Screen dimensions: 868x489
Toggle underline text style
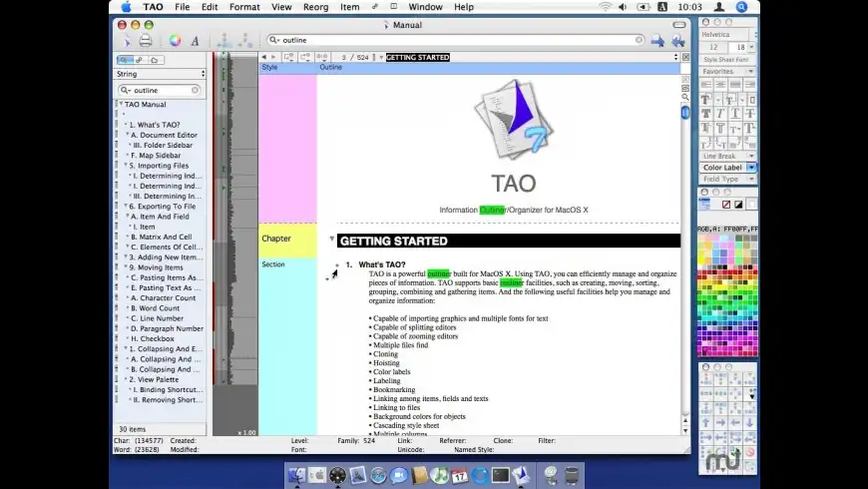735,114
